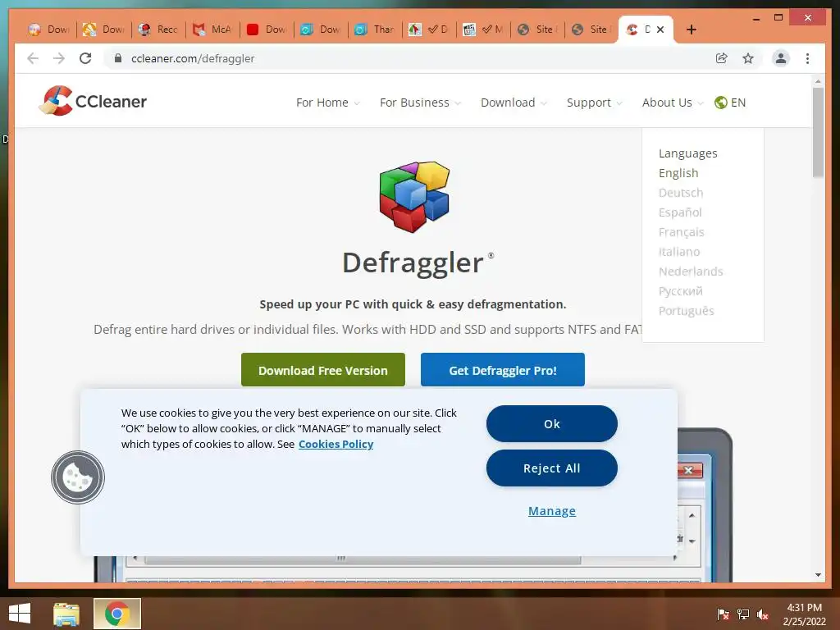Bookmark this page with star icon
840x630 pixels.
click(748, 58)
